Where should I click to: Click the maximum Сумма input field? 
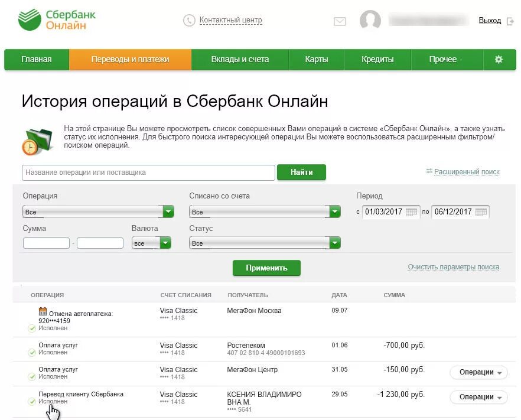pyautogui.click(x=100, y=243)
